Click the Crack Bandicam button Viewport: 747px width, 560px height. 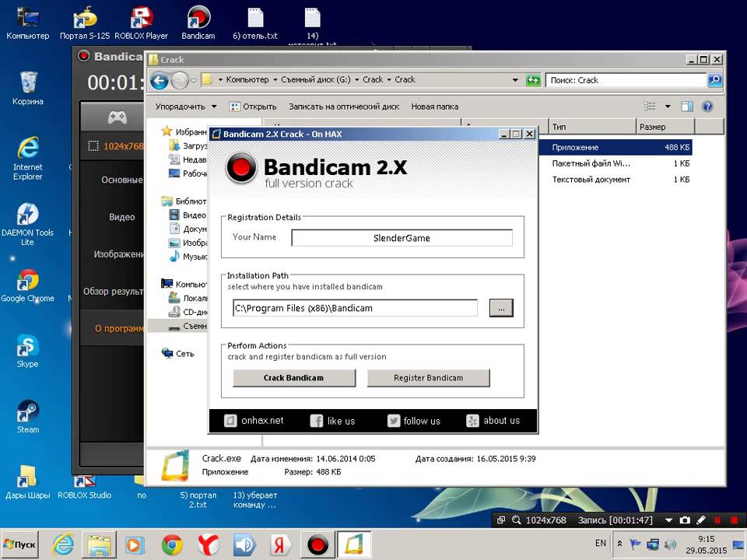[294, 378]
